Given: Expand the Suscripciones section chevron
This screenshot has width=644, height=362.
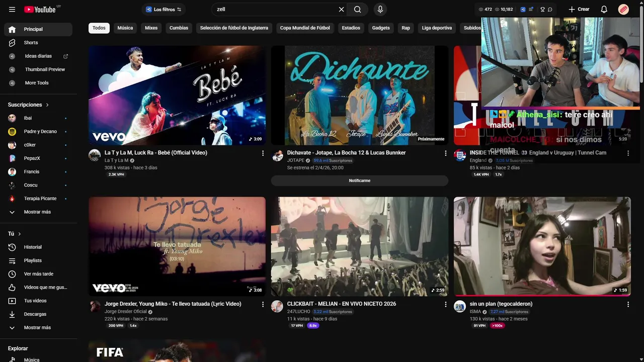Looking at the screenshot, I should (47, 105).
